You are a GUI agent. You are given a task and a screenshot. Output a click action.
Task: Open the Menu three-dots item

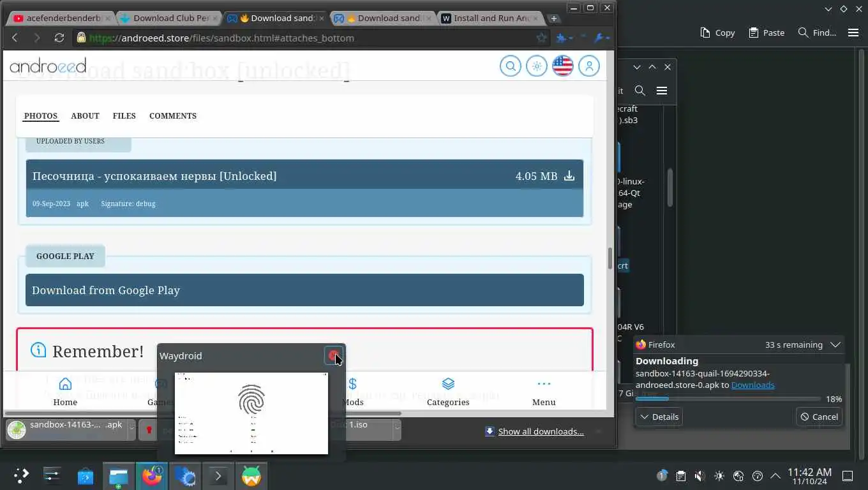[544, 391]
